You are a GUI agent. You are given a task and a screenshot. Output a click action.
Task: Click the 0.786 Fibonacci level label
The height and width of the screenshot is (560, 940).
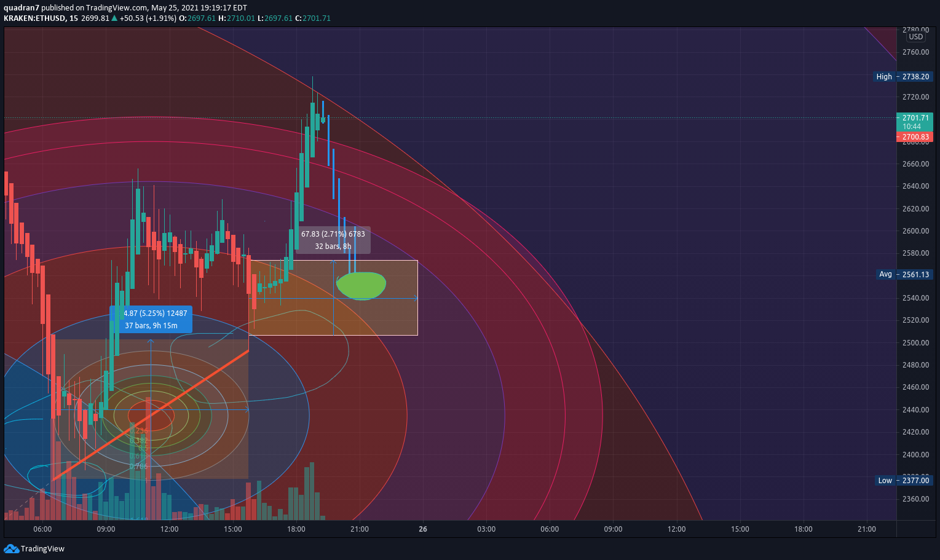click(x=139, y=467)
